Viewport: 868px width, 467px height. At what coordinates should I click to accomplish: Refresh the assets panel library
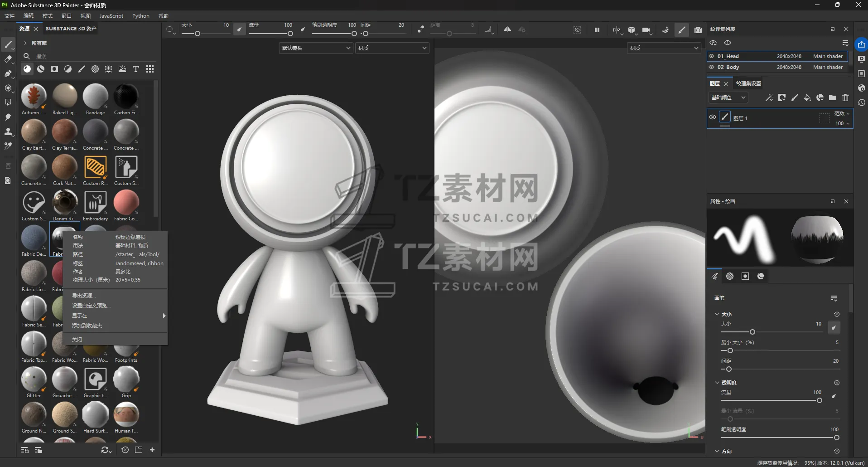click(x=106, y=450)
